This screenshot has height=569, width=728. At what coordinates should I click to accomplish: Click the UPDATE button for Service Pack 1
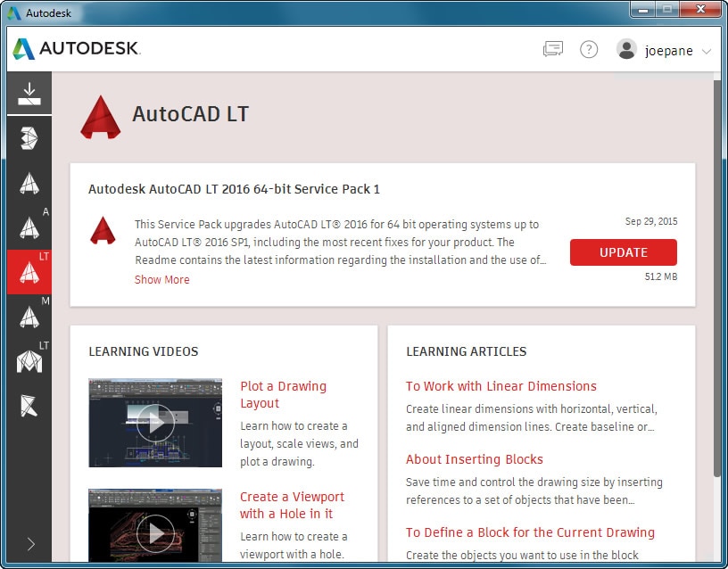(x=623, y=252)
